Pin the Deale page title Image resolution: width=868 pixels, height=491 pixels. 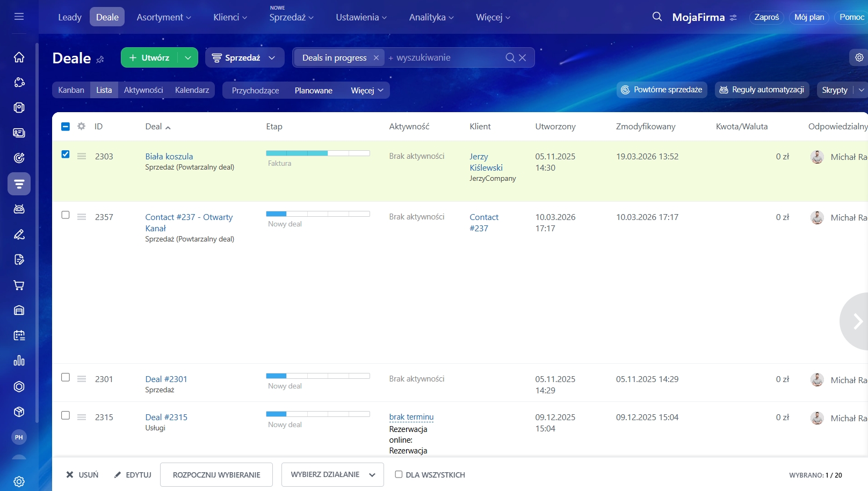[100, 60]
